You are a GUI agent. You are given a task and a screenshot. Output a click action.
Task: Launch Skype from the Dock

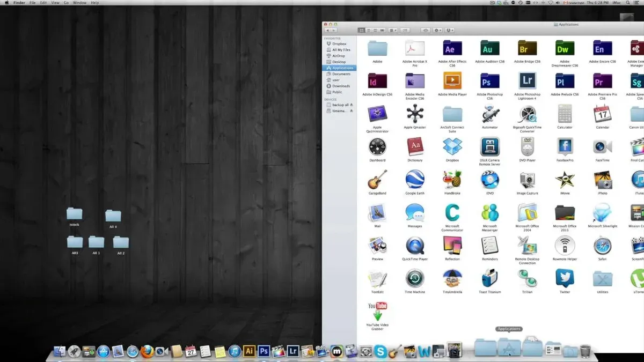click(x=381, y=351)
